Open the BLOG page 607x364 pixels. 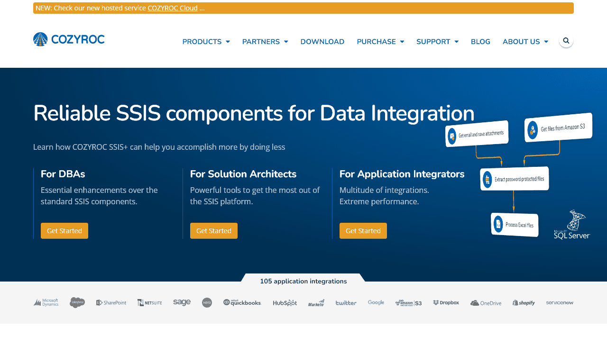click(480, 42)
